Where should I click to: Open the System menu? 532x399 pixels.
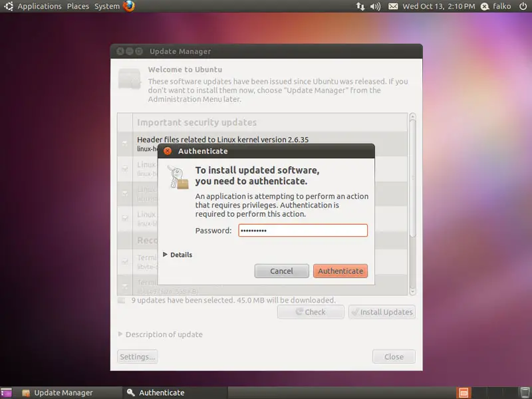coord(107,6)
